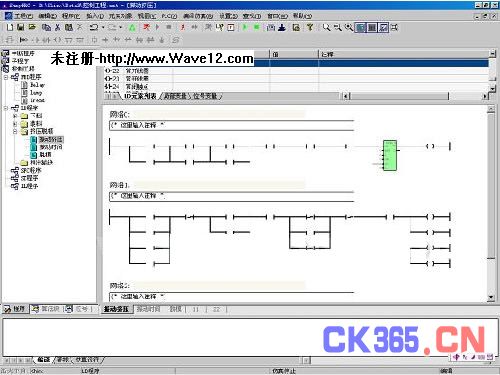Select the SFC program tree item
The height and width of the screenshot is (375, 500).
click(x=31, y=170)
